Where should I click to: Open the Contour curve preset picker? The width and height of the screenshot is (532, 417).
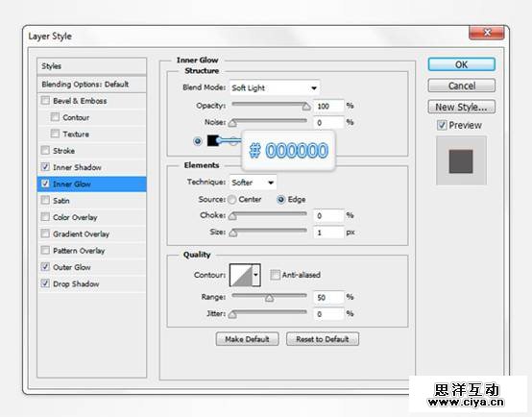[241, 275]
